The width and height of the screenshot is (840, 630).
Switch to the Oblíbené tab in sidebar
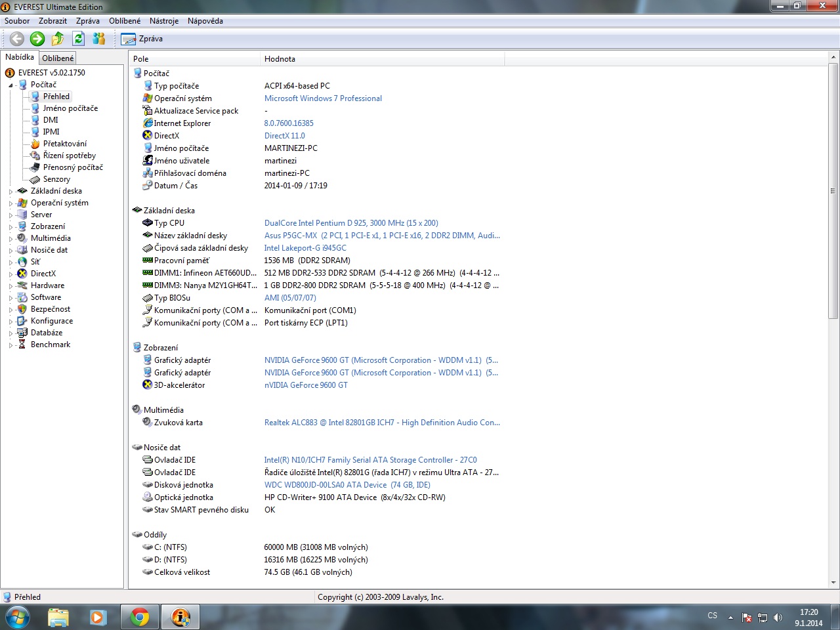(x=58, y=58)
